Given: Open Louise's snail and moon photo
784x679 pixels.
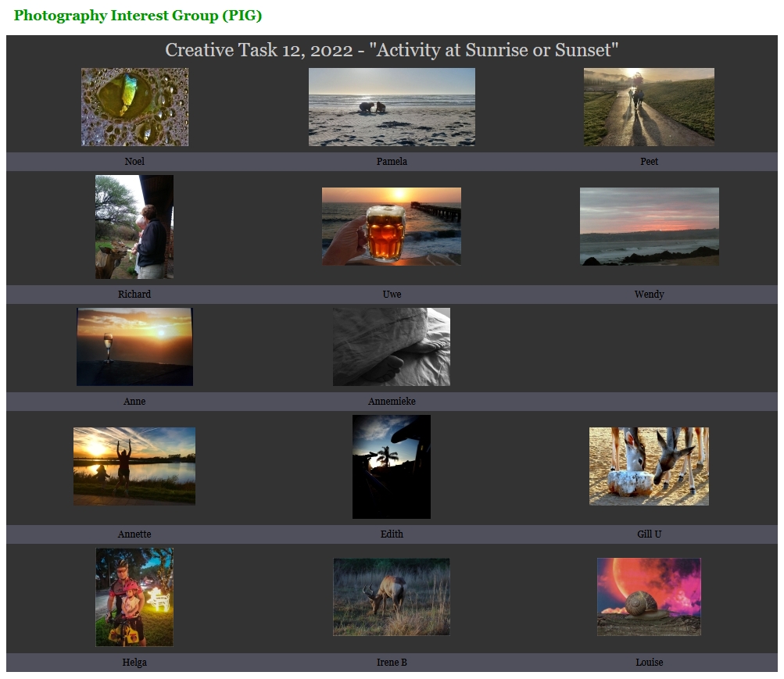Looking at the screenshot, I should click(x=649, y=597).
